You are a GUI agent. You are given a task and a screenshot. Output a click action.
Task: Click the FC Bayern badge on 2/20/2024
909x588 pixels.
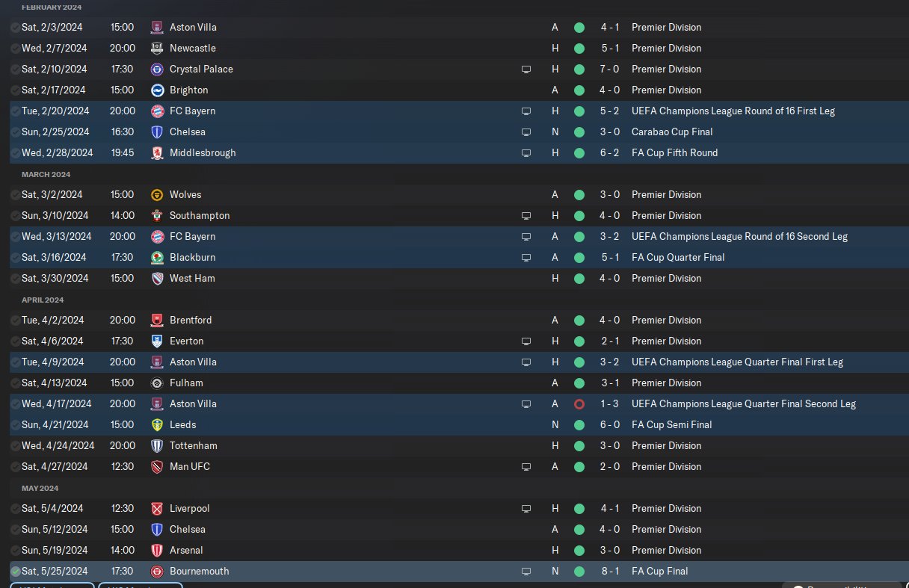(157, 111)
